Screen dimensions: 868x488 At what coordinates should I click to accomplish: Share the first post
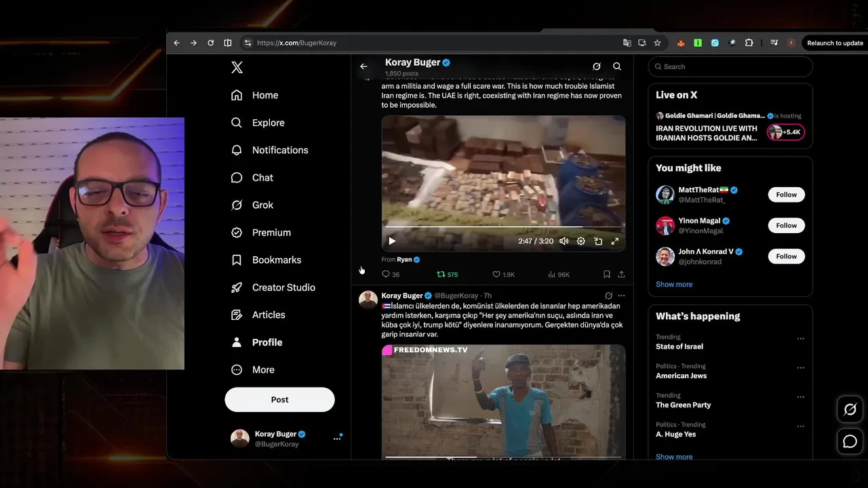point(621,274)
